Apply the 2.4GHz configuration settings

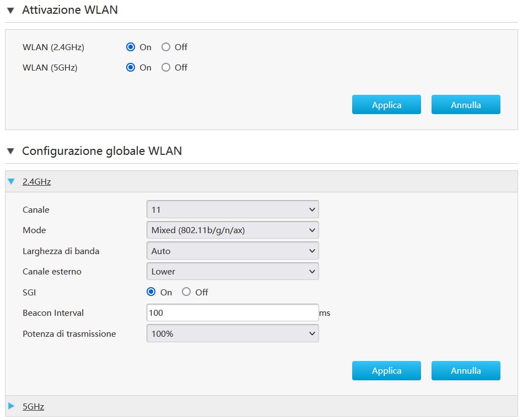386,371
